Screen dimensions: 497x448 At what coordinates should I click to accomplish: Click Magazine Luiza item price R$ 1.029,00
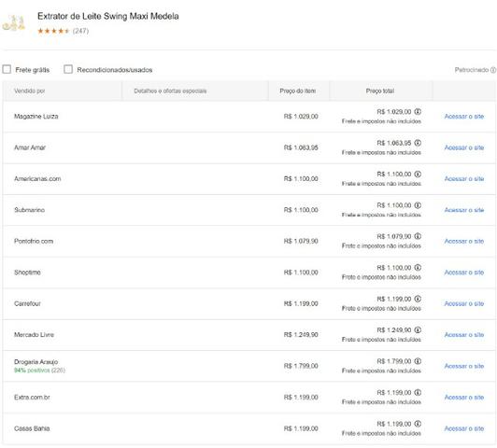[301, 116]
